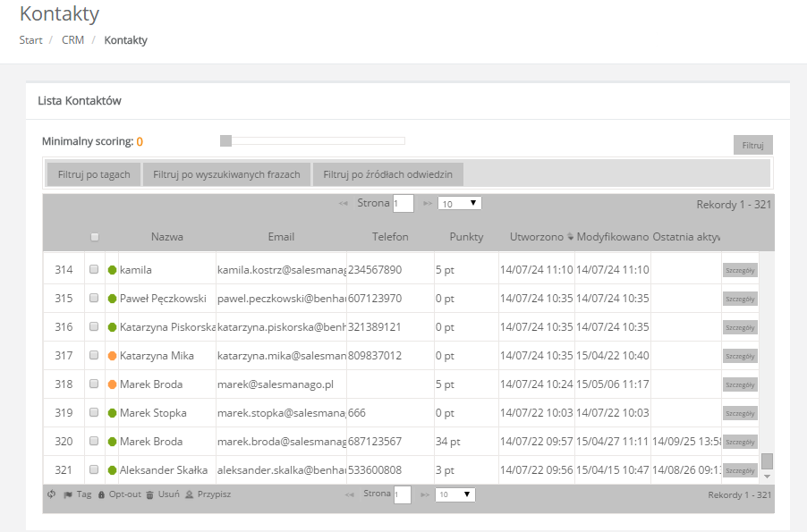The image size is (807, 532).
Task: Open the bottom records-per-page dropdown
Action: coord(455,495)
